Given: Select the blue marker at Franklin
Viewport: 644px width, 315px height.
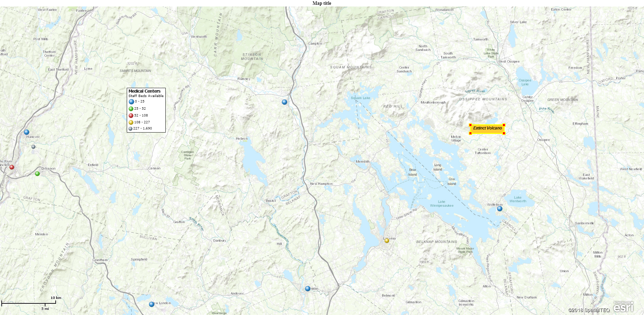Looking at the screenshot, I should point(308,289).
